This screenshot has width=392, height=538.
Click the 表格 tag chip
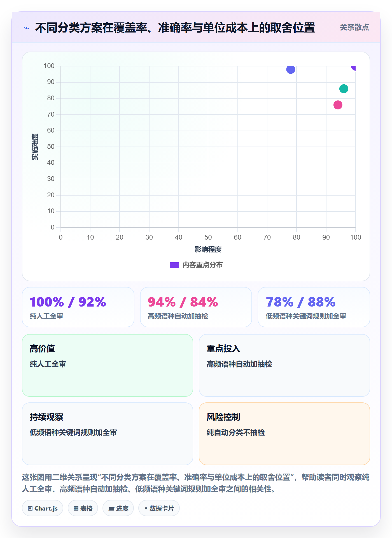pyautogui.click(x=83, y=508)
